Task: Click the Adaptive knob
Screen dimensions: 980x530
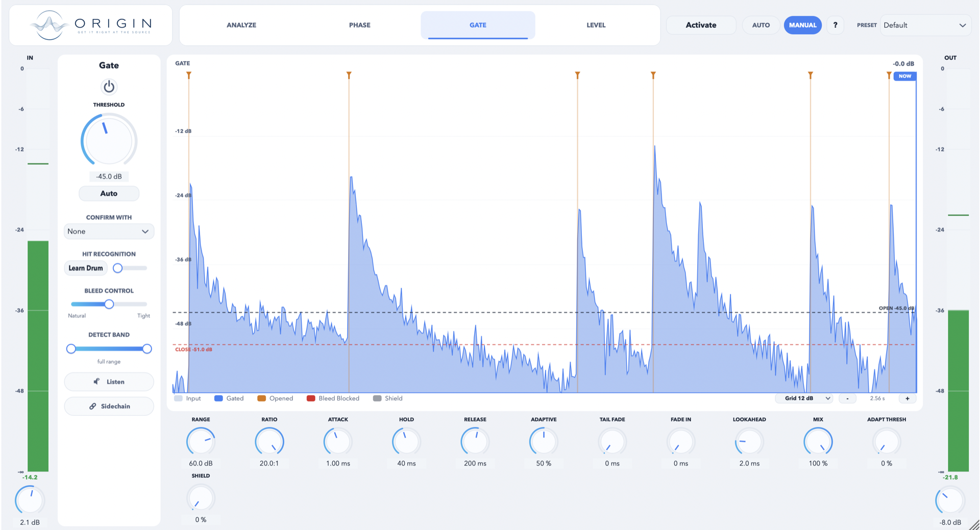Action: [544, 441]
